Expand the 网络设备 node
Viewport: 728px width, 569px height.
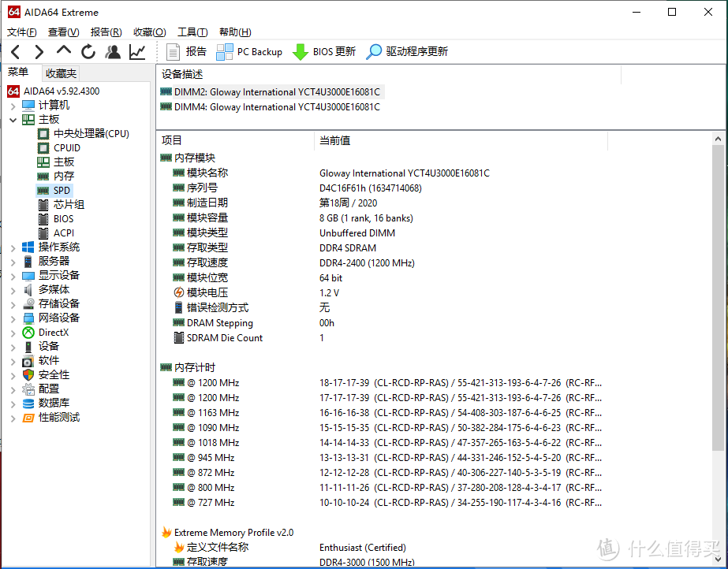[x=13, y=318]
